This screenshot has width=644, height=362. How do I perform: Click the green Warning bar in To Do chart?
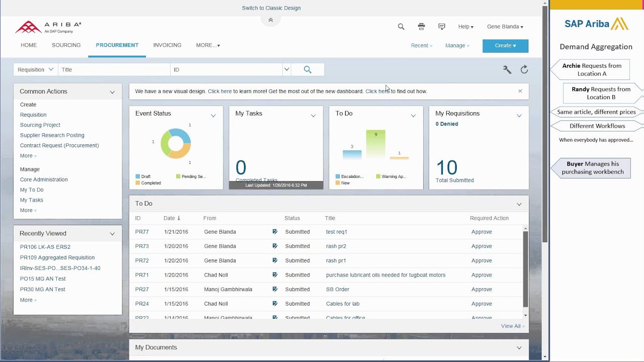click(x=376, y=145)
